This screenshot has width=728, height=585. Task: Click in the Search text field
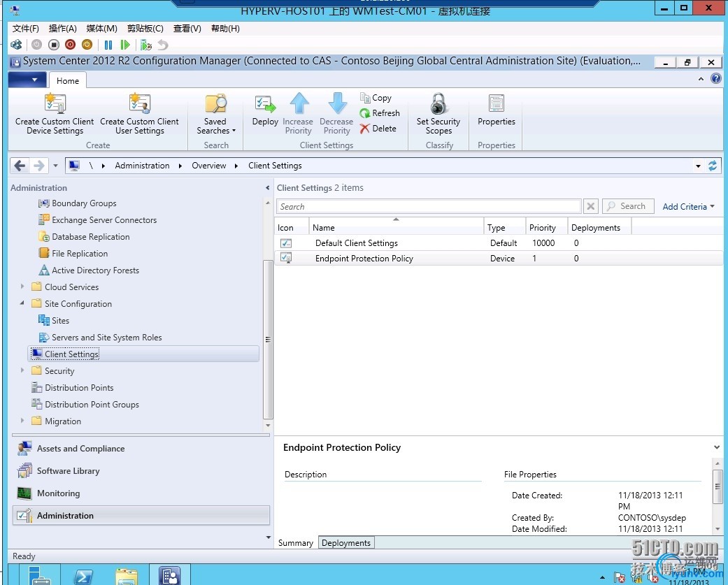point(429,206)
